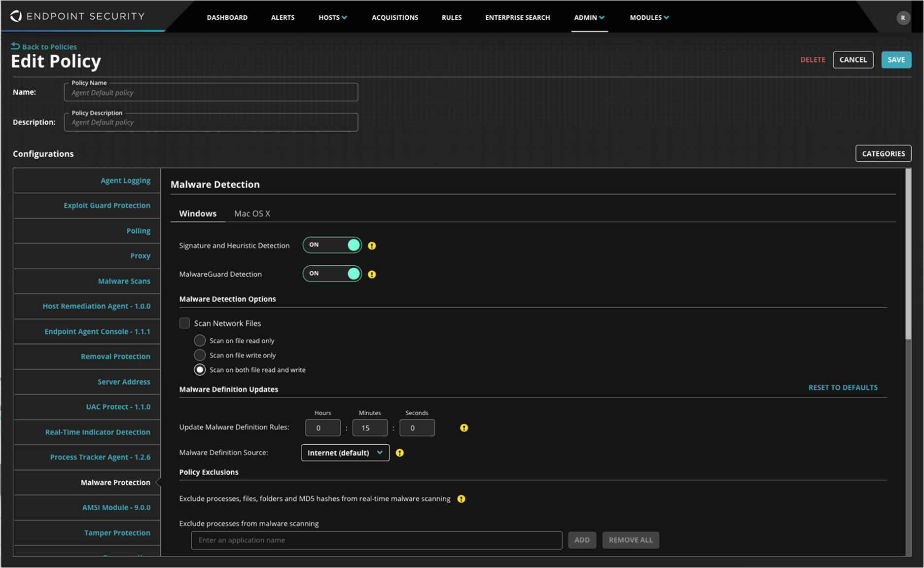Open the user avatar R menu
The image size is (924, 568).
(903, 18)
